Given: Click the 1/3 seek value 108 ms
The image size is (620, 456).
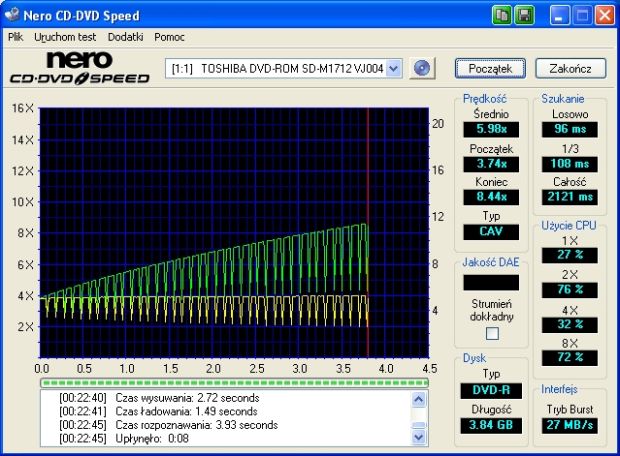Looking at the screenshot, I should (x=569, y=164).
